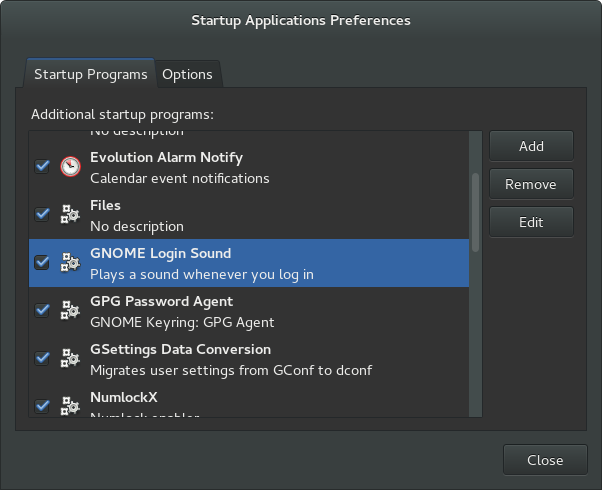Click the GSettings Data Conversion gear icon
This screenshot has height=490, width=602.
coord(70,358)
